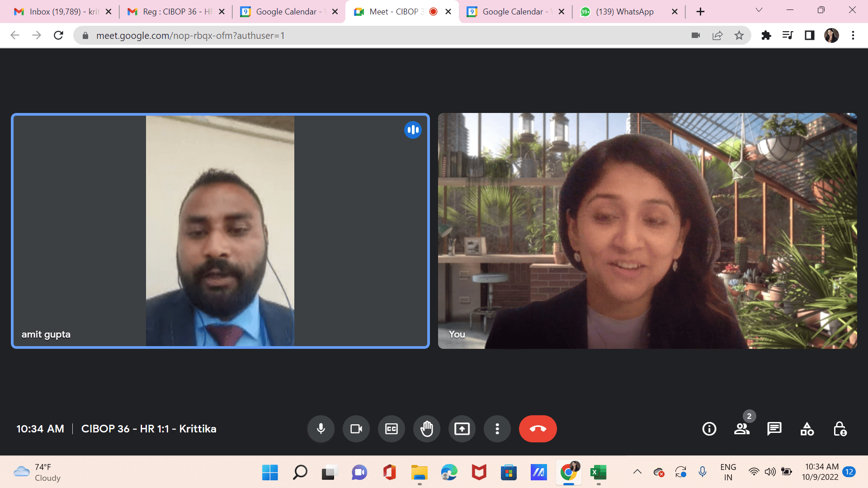
Task: View site information lock icon
Action: [x=85, y=36]
